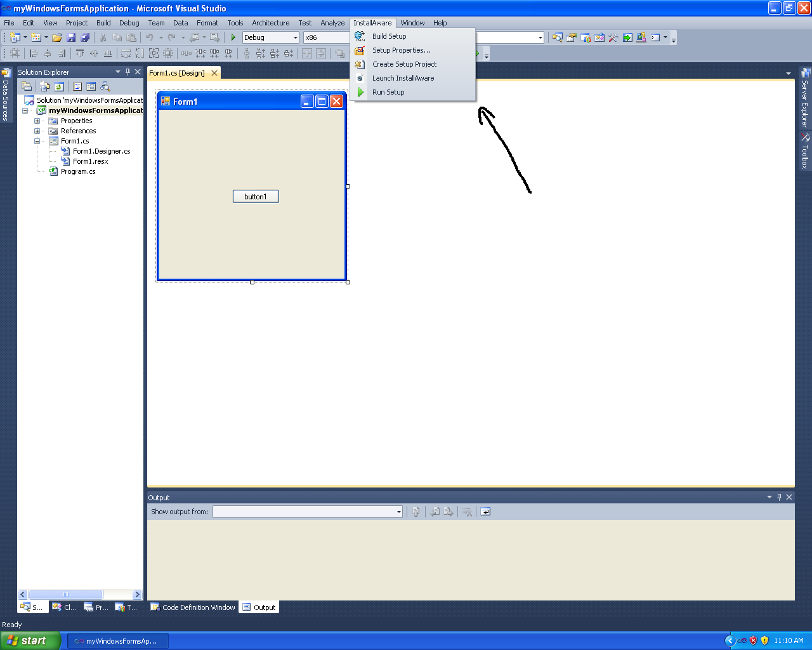Toggle word wrap in Output panel

[485, 512]
